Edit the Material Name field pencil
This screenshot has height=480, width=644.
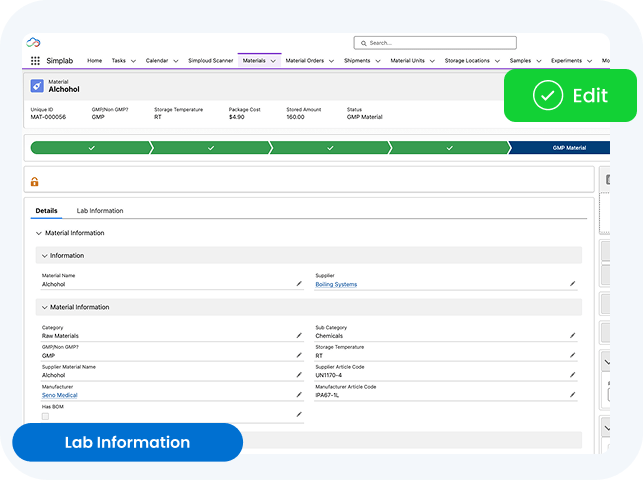point(298,284)
